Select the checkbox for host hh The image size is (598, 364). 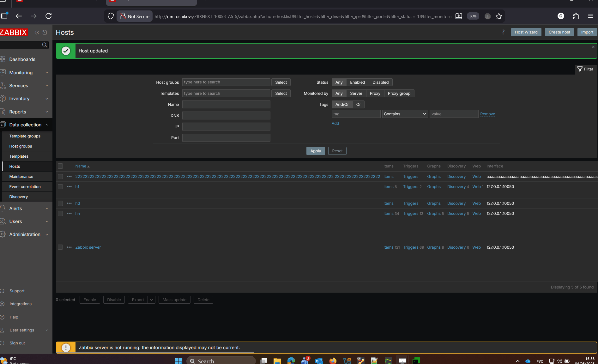coord(60,214)
